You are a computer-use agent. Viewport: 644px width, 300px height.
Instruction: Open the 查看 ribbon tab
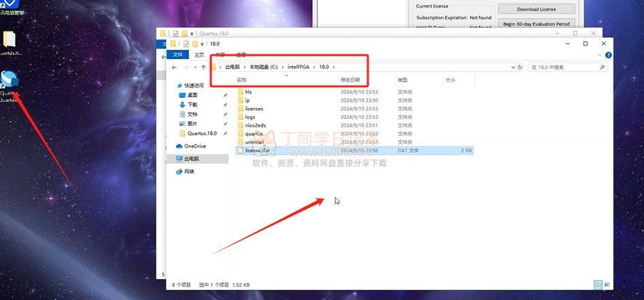(x=241, y=55)
